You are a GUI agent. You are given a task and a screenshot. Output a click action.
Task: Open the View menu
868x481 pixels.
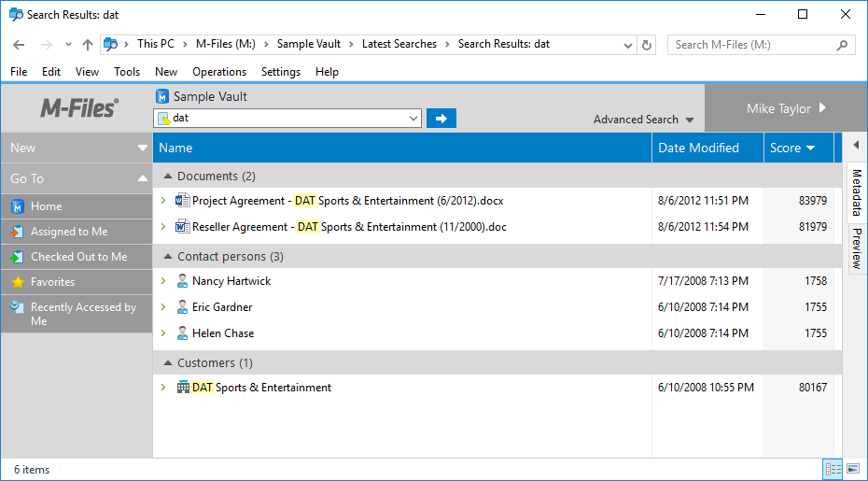click(x=88, y=72)
